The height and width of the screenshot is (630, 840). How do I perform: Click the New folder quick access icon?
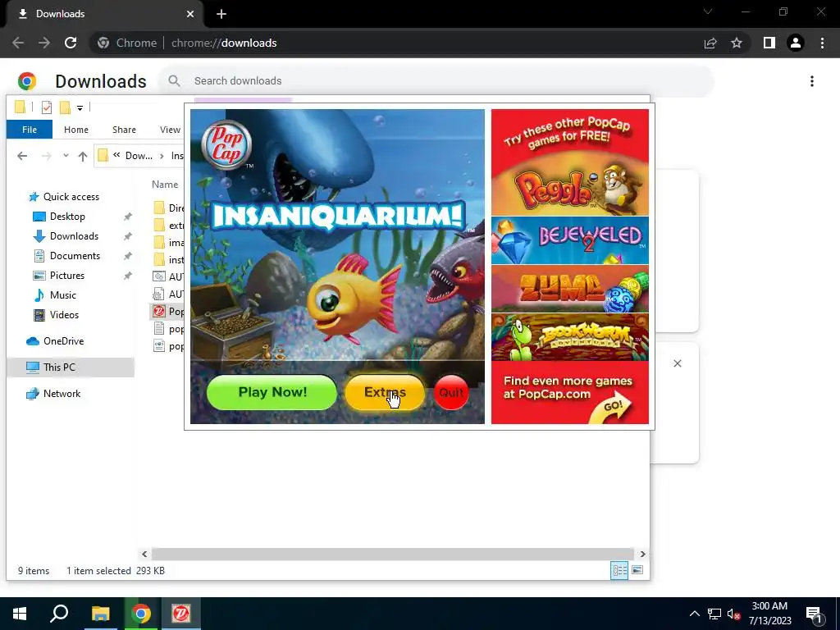pyautogui.click(x=65, y=107)
